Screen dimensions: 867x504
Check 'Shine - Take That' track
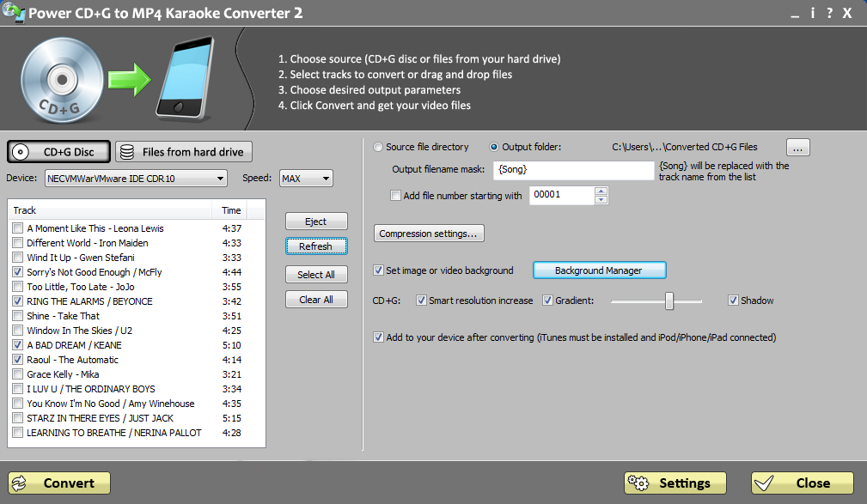pyautogui.click(x=18, y=316)
